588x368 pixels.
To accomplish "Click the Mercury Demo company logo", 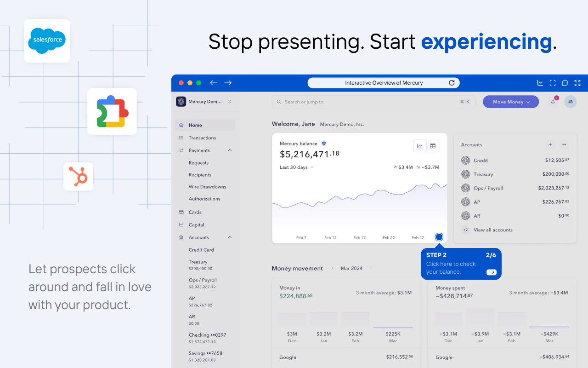I will pyautogui.click(x=181, y=102).
